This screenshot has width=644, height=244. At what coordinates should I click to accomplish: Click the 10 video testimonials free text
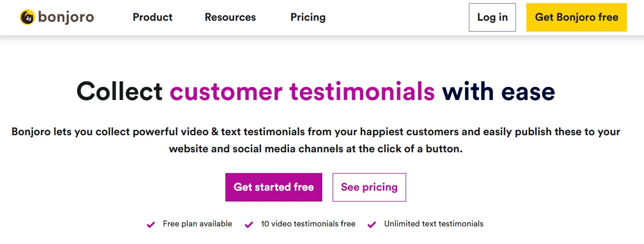[x=308, y=224]
